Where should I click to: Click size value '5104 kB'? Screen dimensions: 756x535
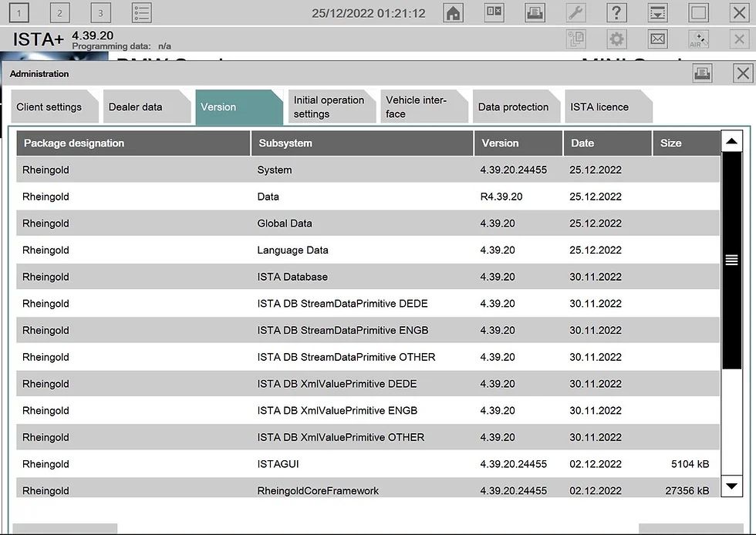point(690,464)
